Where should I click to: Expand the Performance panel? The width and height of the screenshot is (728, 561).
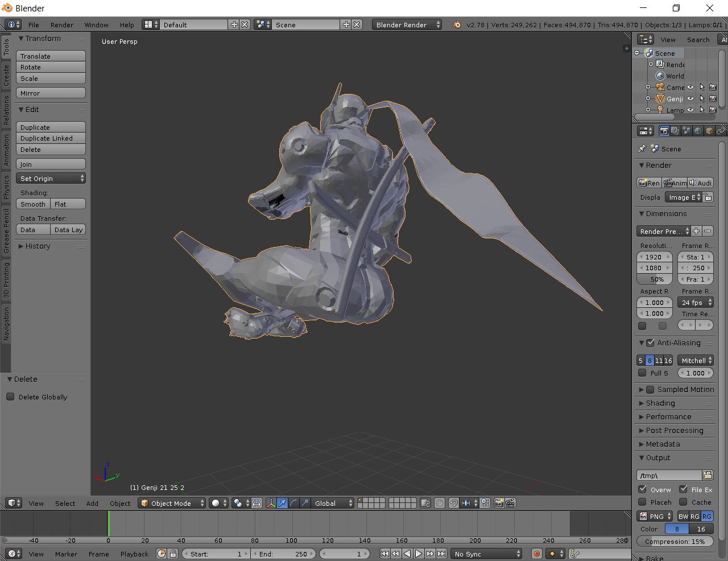(x=668, y=416)
